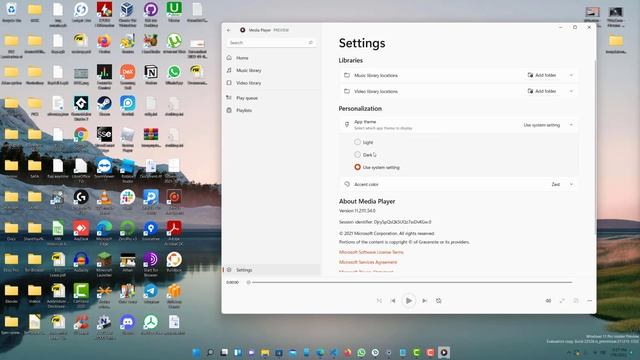
Task: Click the search magnifier icon in the Media Player search box
Action: 311,42
